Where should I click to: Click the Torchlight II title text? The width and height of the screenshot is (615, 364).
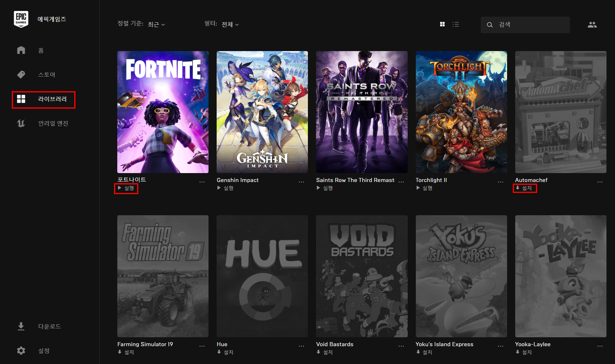pyautogui.click(x=431, y=180)
